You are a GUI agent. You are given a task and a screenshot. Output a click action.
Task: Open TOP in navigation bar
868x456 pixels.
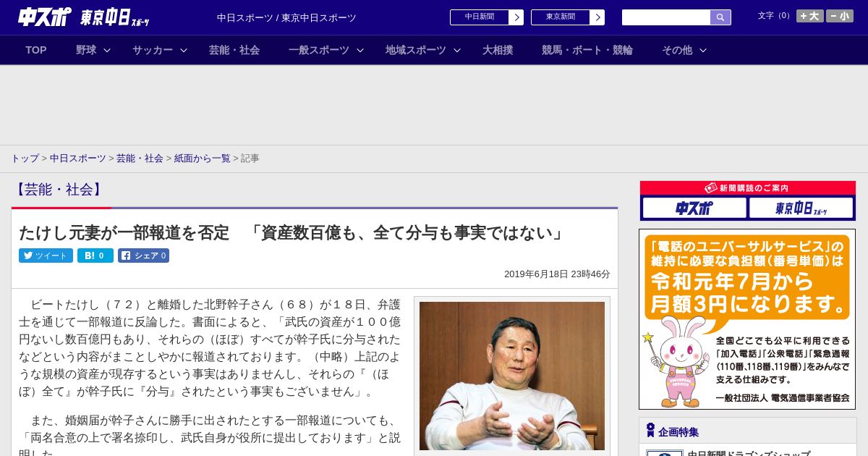[36, 50]
